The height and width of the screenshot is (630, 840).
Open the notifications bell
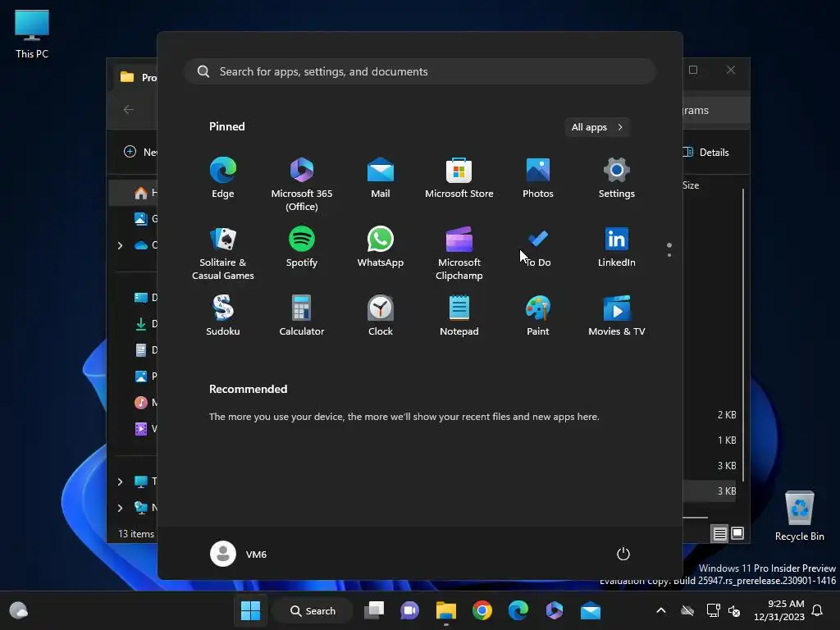tap(817, 610)
